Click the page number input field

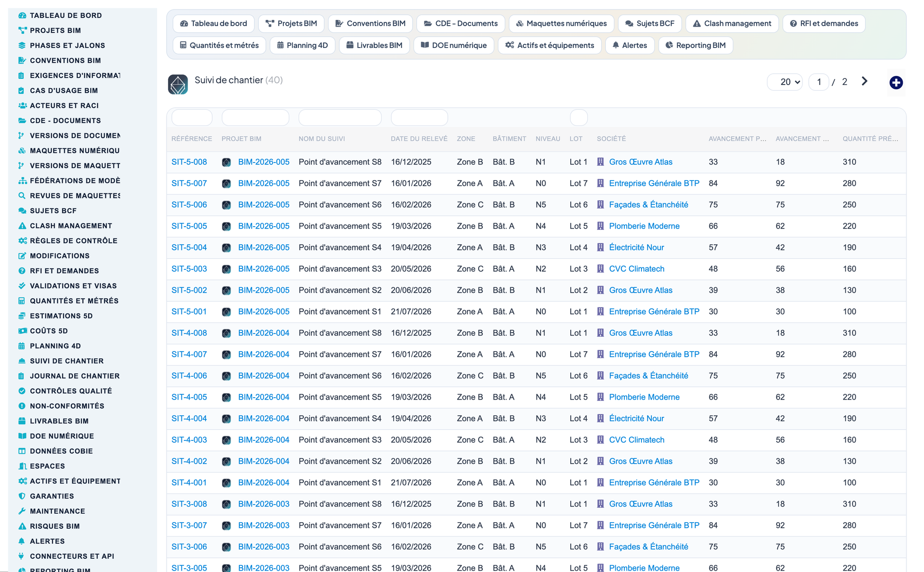click(x=819, y=82)
